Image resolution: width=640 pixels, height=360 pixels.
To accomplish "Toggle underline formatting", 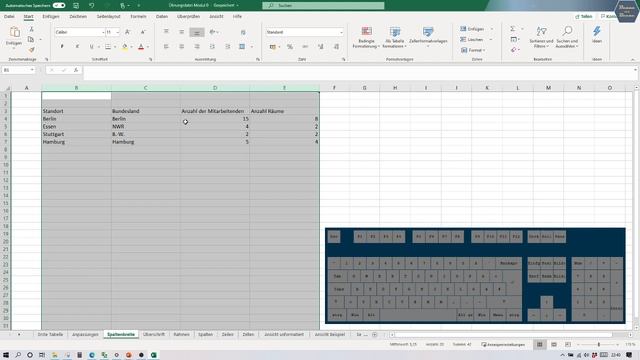I will click(x=91, y=47).
